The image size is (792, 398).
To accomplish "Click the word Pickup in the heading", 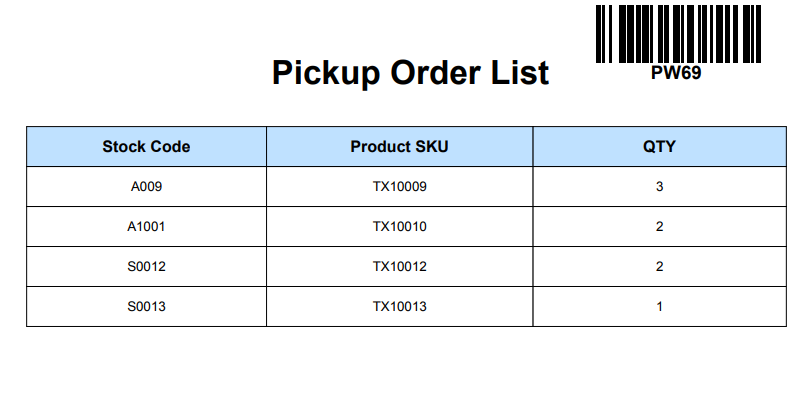I will click(x=326, y=74).
